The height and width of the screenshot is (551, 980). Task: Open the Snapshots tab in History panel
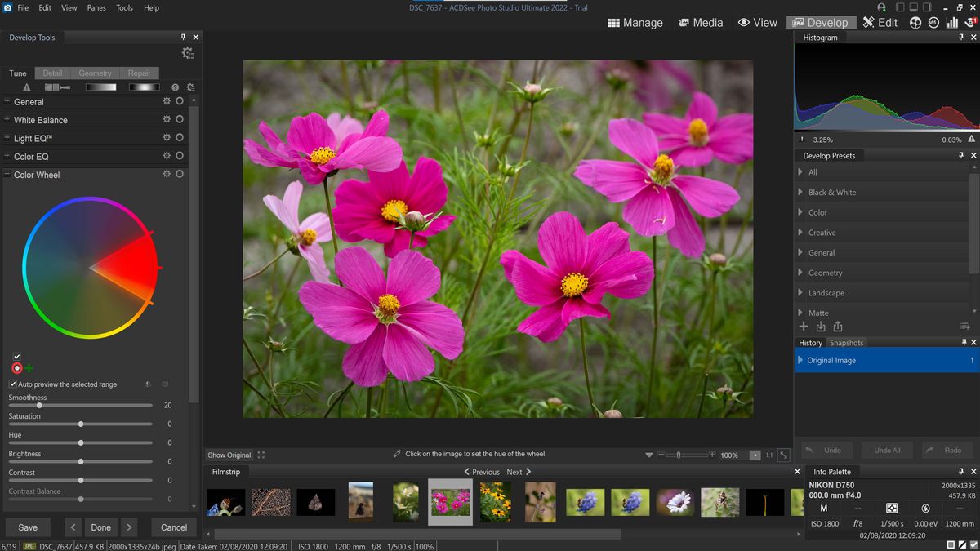coord(847,343)
